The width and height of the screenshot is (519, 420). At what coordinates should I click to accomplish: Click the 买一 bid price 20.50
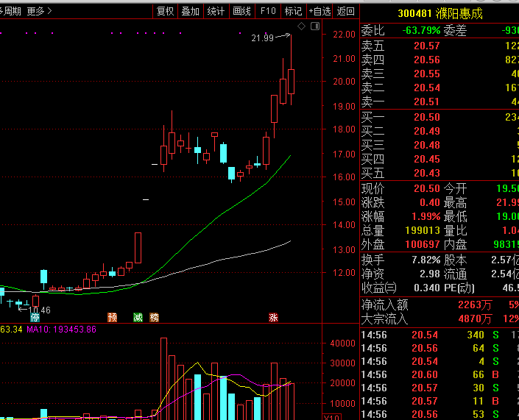pyautogui.click(x=426, y=117)
